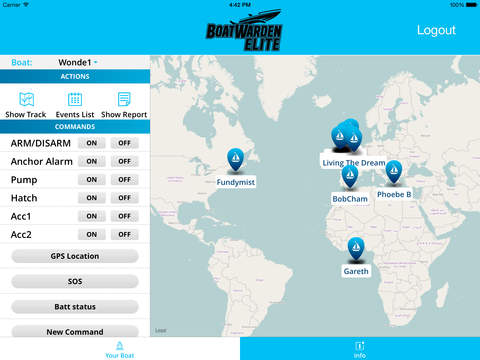Open the Show Track map icon
The width and height of the screenshot is (480, 360).
[x=26, y=99]
